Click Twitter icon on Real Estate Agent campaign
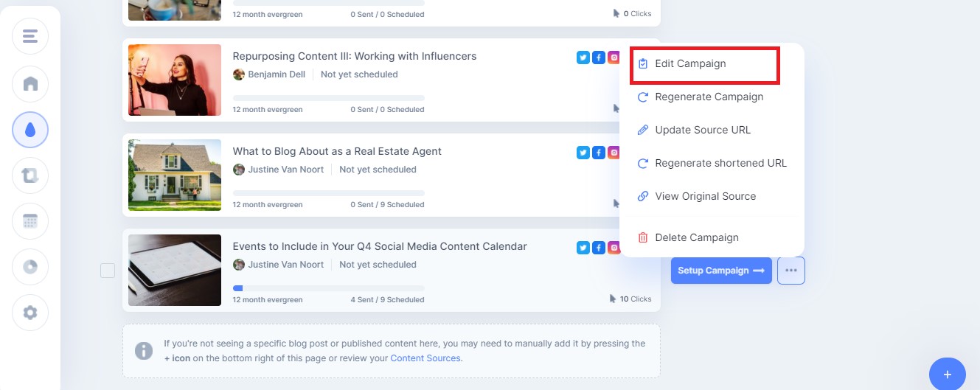The image size is (980, 390). pyautogui.click(x=583, y=153)
